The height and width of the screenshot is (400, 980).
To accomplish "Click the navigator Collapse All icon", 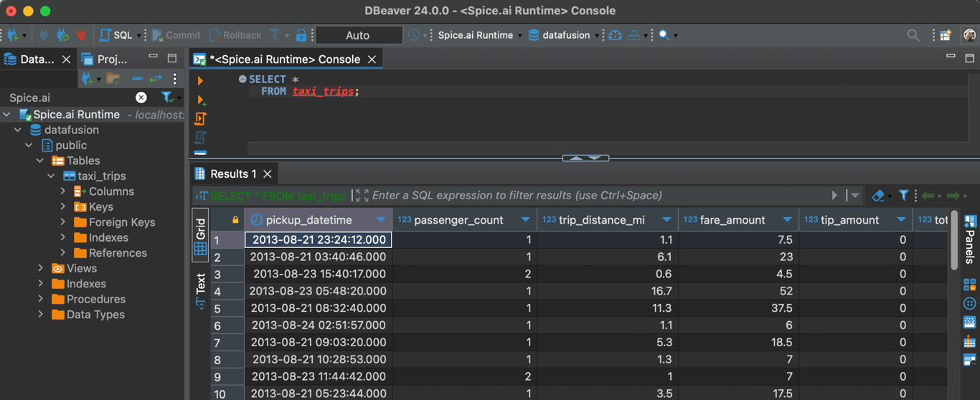I will [x=136, y=79].
